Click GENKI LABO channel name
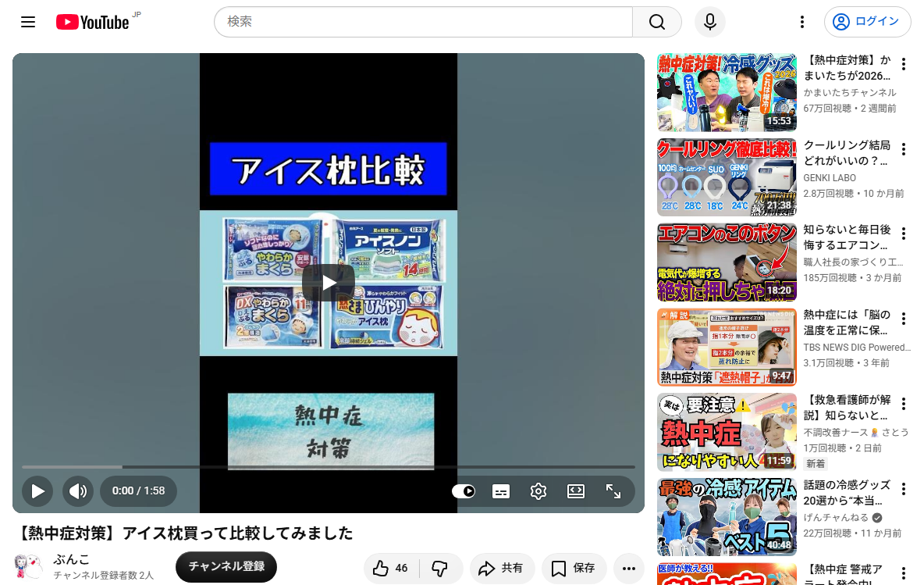 (x=830, y=177)
